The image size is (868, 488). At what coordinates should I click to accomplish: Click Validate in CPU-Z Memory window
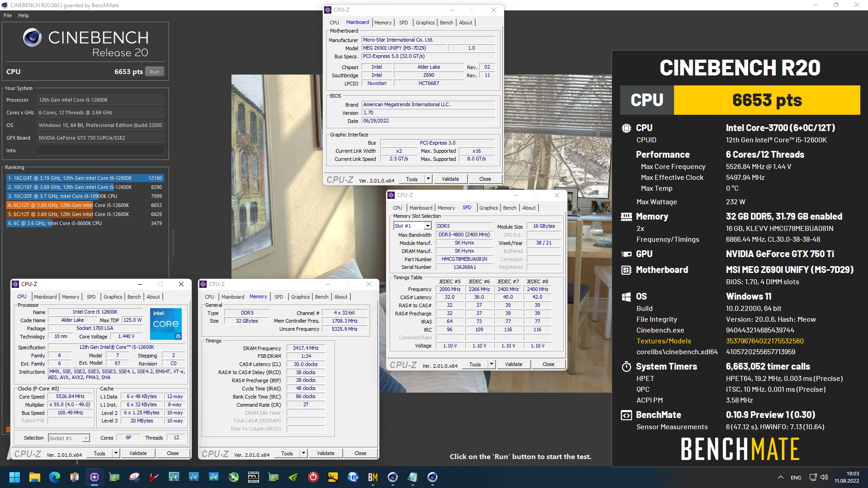coord(325,453)
